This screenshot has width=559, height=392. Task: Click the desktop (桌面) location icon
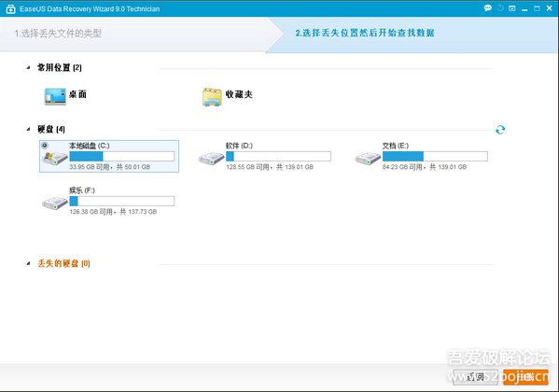point(55,96)
